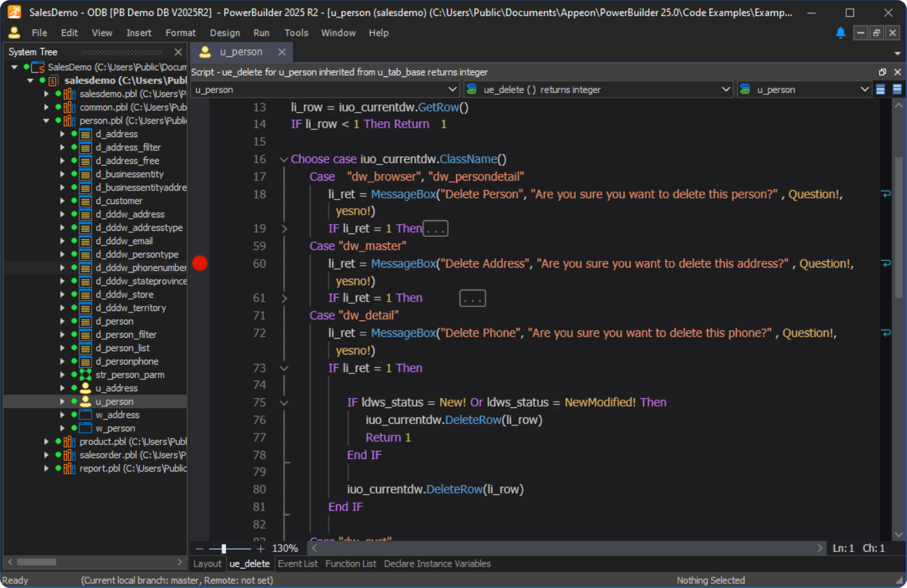Image resolution: width=907 pixels, height=588 pixels.
Task: Expand the d_address_filter tree node
Action: coord(63,147)
